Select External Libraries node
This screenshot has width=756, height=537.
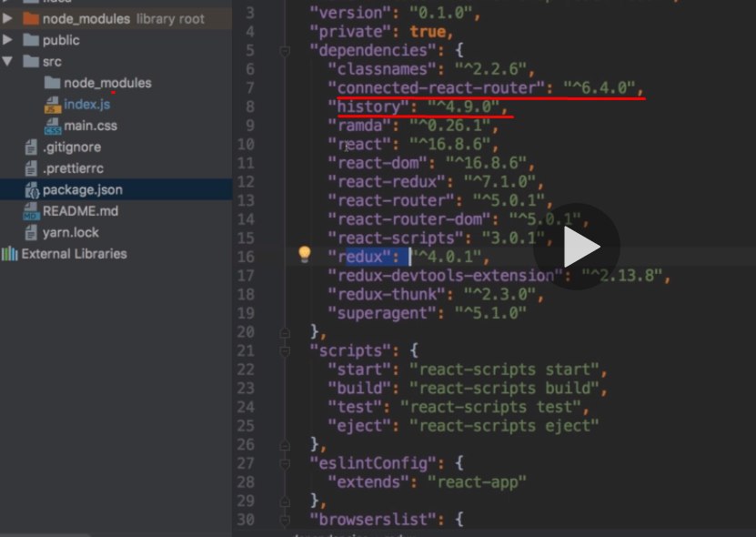(74, 254)
